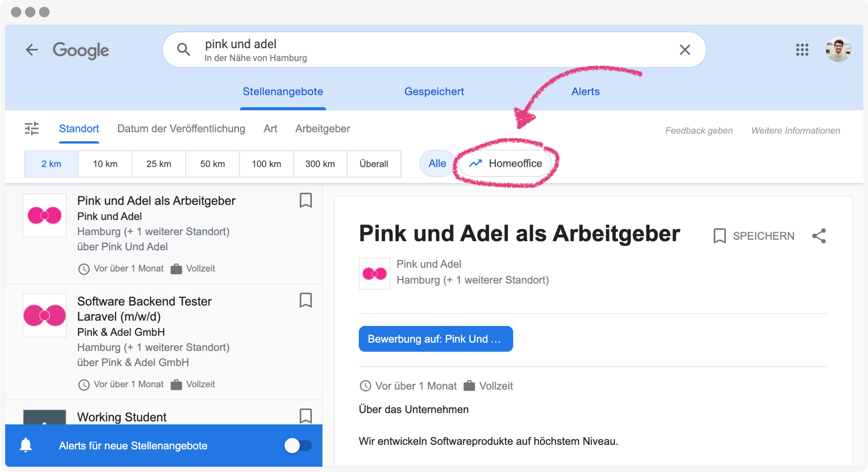
Task: Click 'In der Nähe von Hamburg' text
Action: pos(255,58)
